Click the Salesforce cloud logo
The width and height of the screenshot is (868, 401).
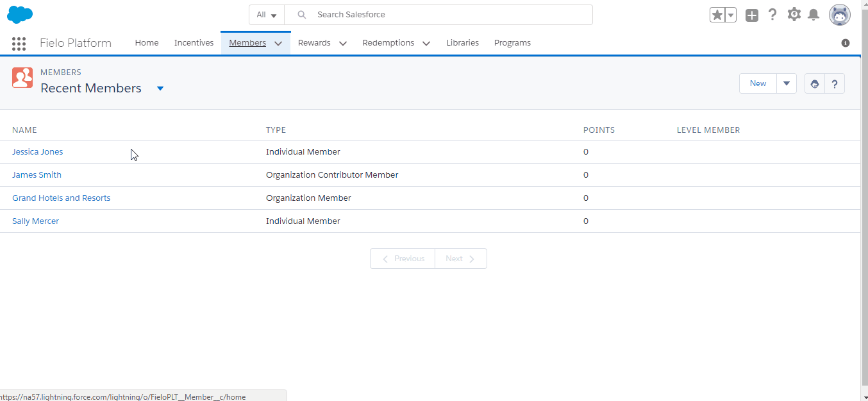click(x=20, y=14)
